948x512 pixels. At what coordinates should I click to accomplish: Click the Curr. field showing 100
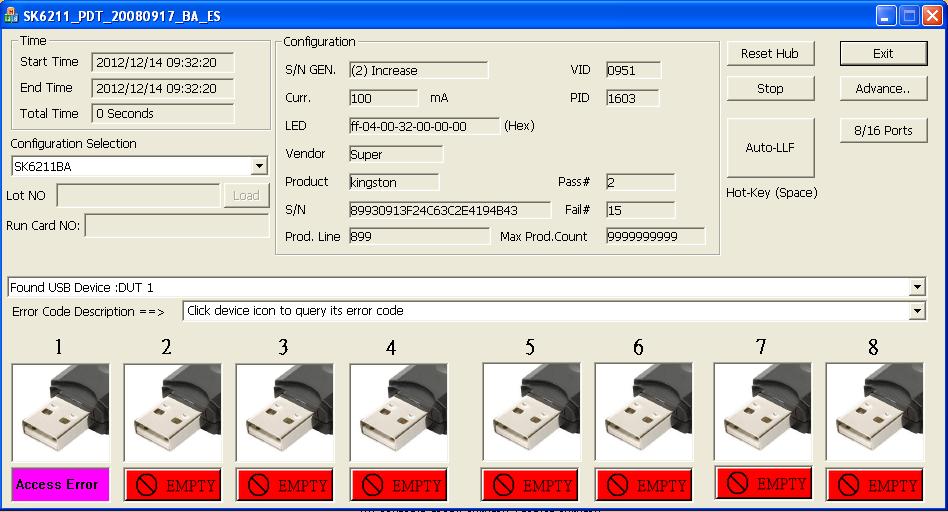tap(383, 98)
